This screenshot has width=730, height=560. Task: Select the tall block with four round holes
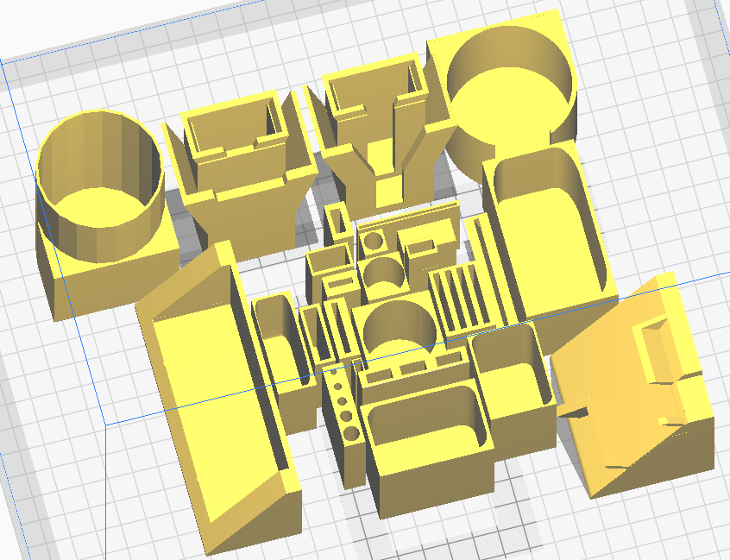coord(343,426)
